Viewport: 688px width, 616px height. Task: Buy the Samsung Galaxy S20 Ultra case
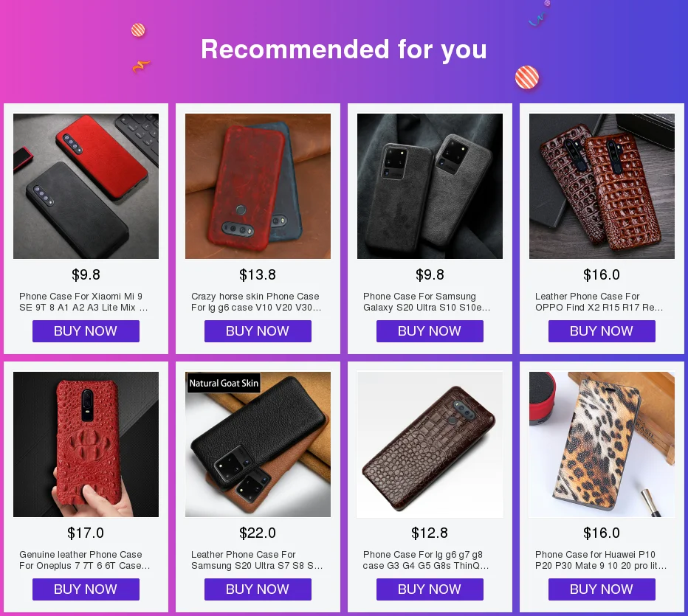(x=430, y=331)
